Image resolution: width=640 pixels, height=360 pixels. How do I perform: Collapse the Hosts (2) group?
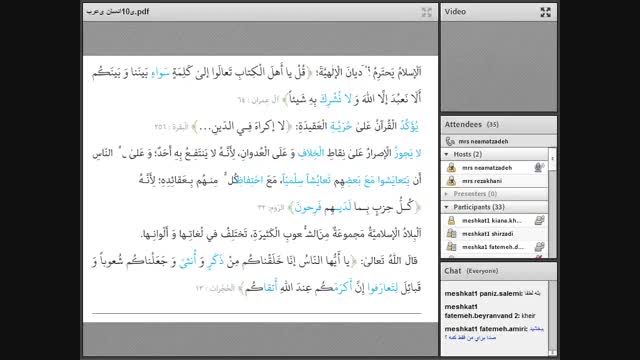tap(447, 154)
